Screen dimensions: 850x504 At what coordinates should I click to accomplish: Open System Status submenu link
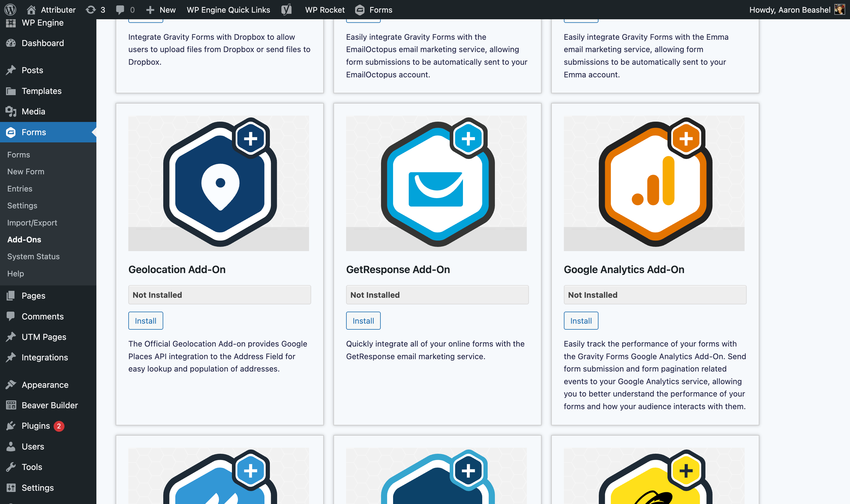(33, 257)
